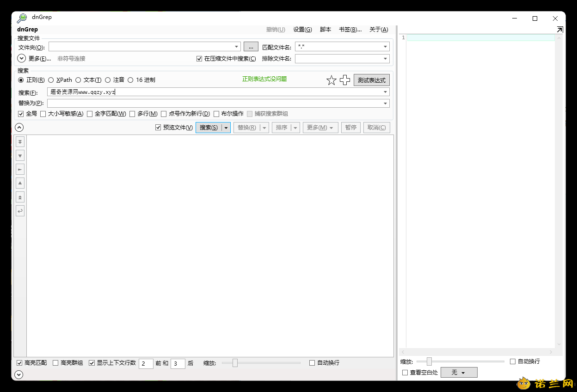Open the 关于(A) menu
This screenshot has width=577, height=392.
(x=379, y=30)
